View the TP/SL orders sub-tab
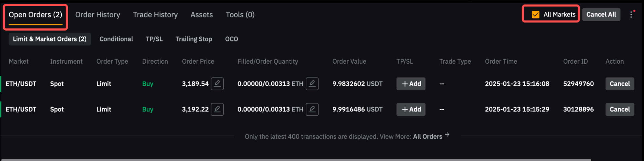 point(154,39)
